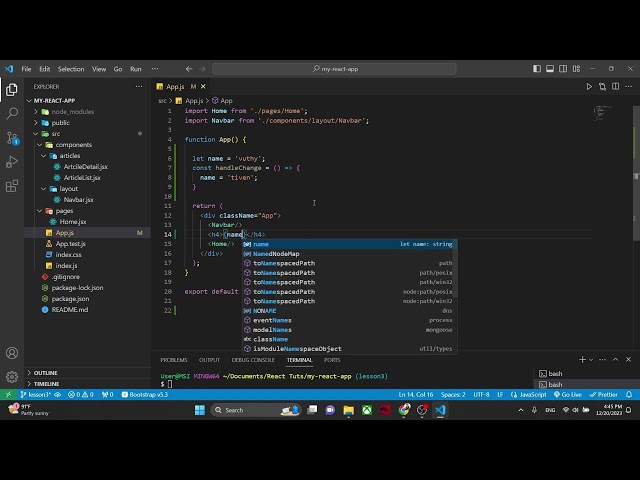
Task: Customize layout icon in title bar
Action: coord(576,69)
